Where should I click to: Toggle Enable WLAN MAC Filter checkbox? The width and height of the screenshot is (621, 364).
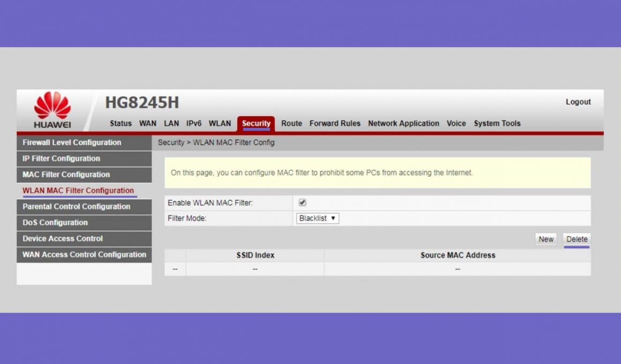point(302,202)
